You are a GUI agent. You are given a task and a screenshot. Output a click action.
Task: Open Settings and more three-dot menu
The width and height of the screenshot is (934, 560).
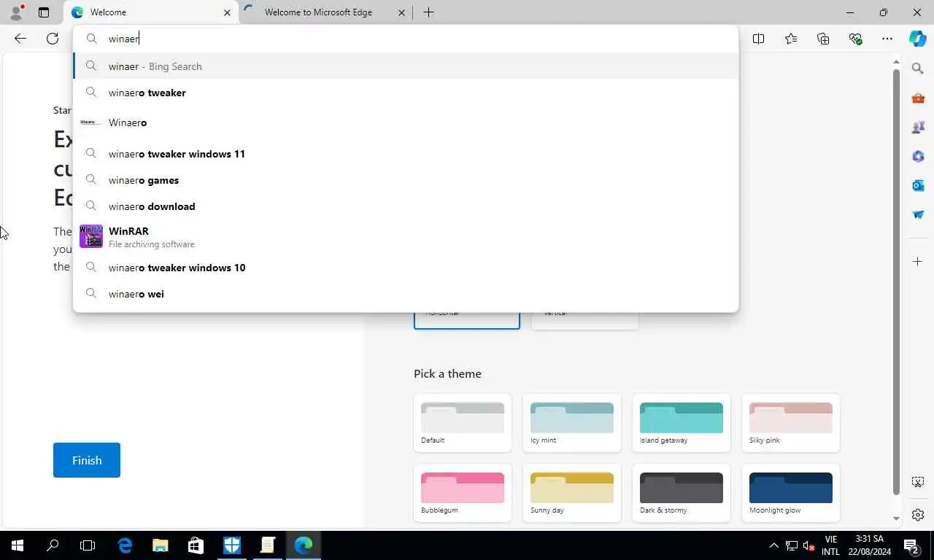pyautogui.click(x=887, y=39)
